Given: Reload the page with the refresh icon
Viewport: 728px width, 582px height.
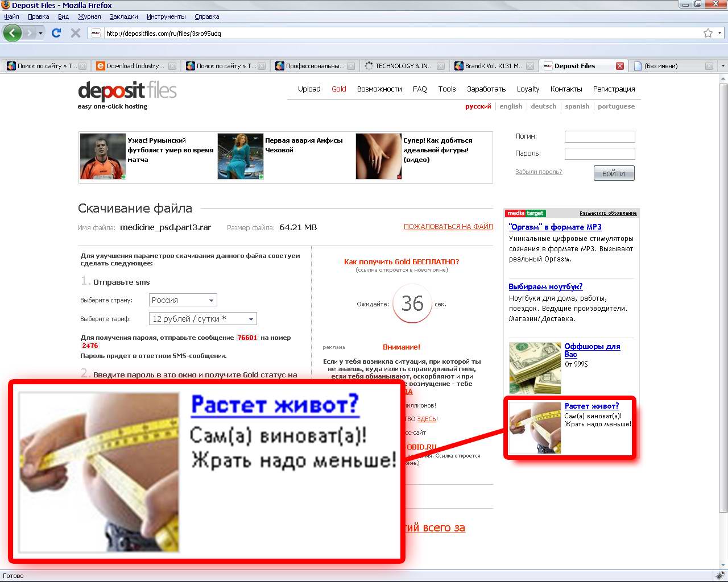Looking at the screenshot, I should tap(56, 33).
